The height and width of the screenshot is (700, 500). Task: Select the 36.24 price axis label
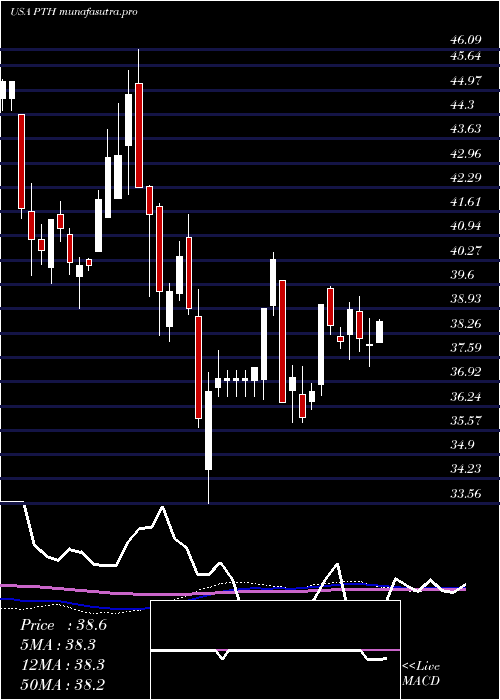[x=465, y=397]
